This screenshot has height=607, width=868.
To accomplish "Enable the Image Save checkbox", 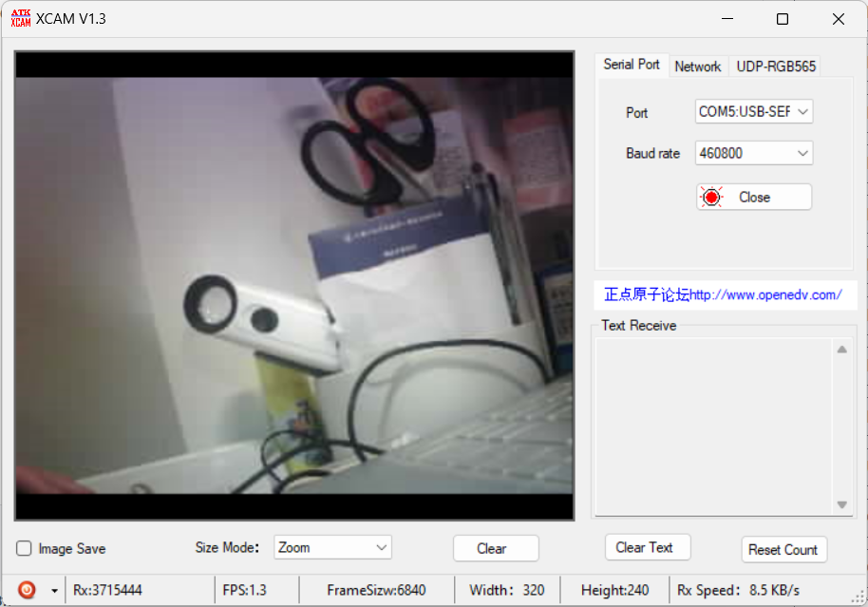I will pyautogui.click(x=22, y=548).
